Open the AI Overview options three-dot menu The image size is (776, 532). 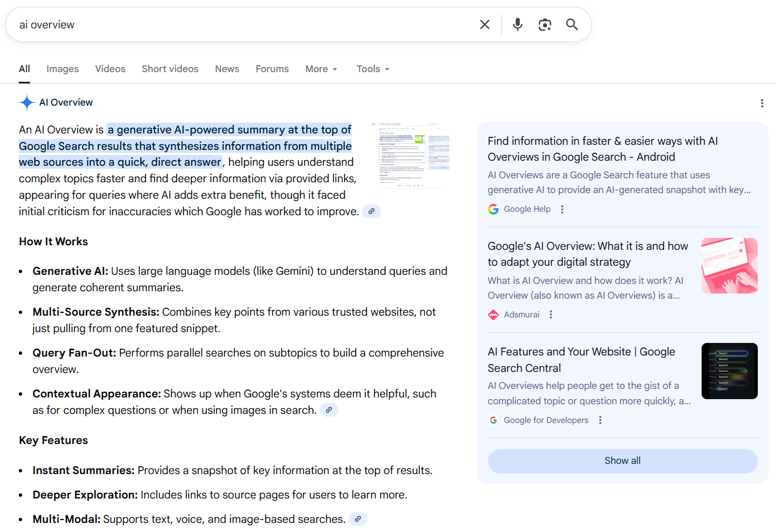tap(762, 103)
